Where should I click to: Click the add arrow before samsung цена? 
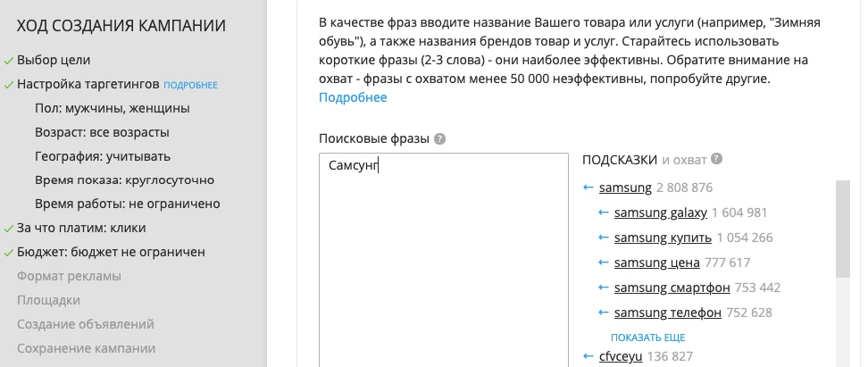click(604, 263)
